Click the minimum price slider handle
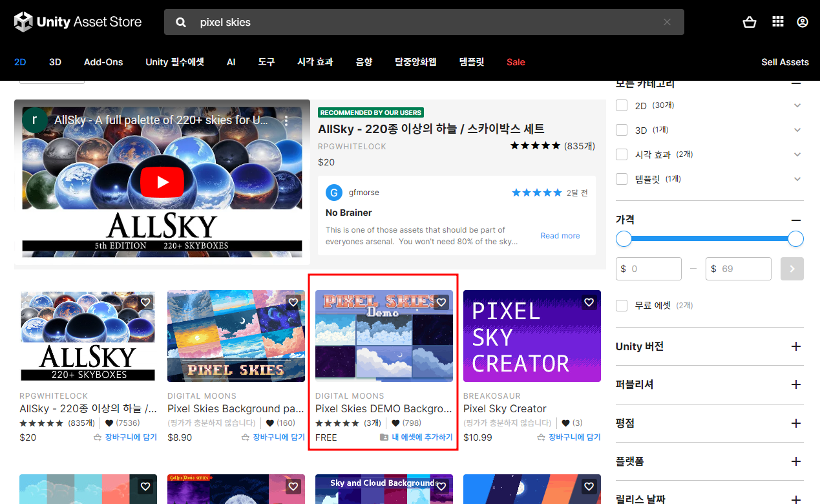Screen dimensions: 820x504 point(624,239)
